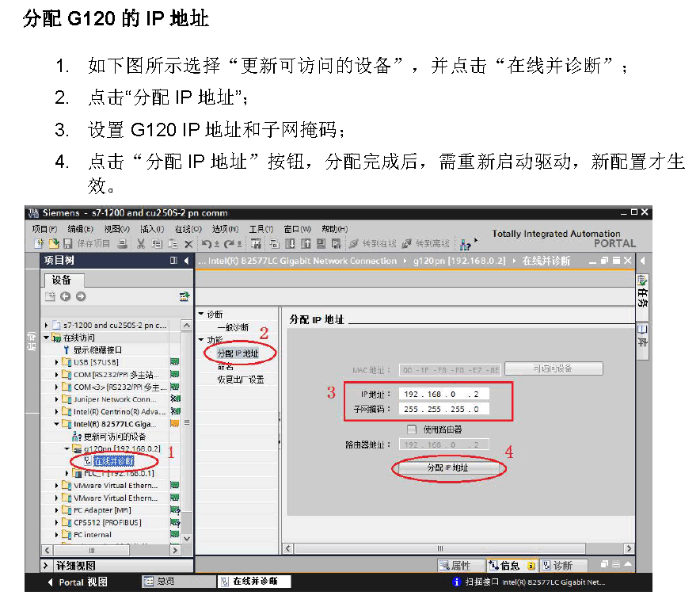Click the Undo arrow icon
Screen dimensions: 700x599
[x=207, y=243]
